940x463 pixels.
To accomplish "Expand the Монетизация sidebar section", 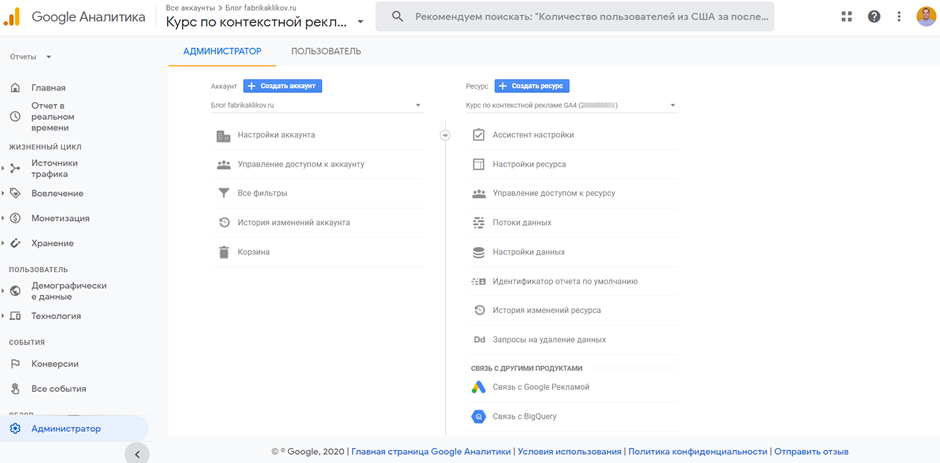I will pyautogui.click(x=3, y=218).
